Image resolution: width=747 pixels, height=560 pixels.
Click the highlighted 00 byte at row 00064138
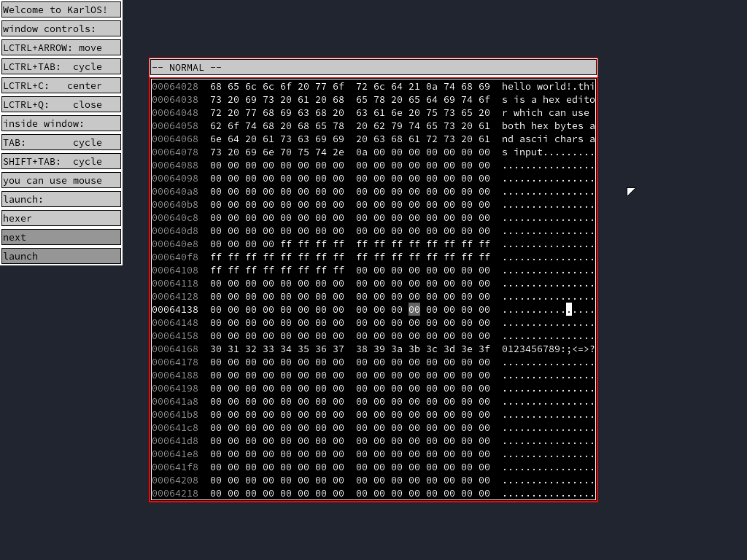414,309
